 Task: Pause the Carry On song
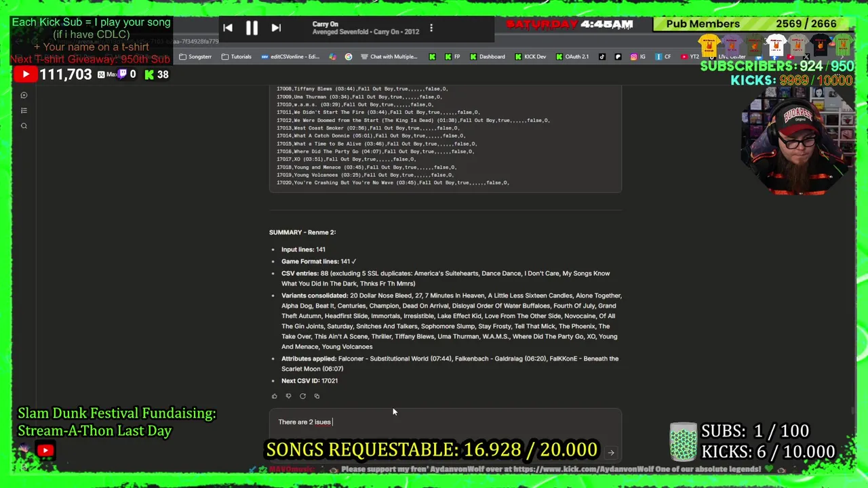[252, 28]
